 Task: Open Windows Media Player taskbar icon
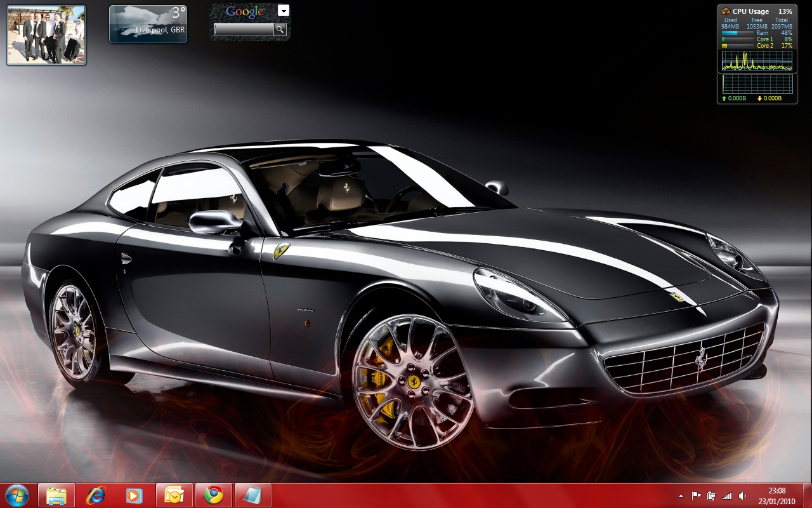pyautogui.click(x=134, y=495)
